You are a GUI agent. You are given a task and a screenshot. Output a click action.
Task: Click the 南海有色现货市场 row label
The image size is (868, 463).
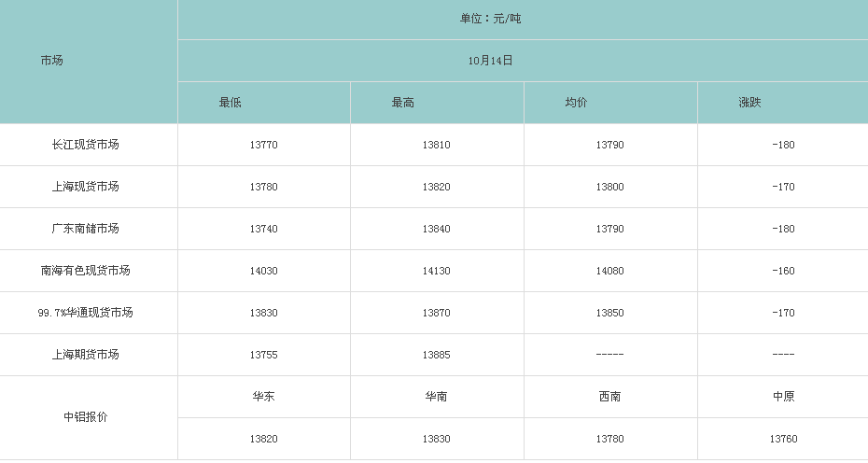coord(85,271)
